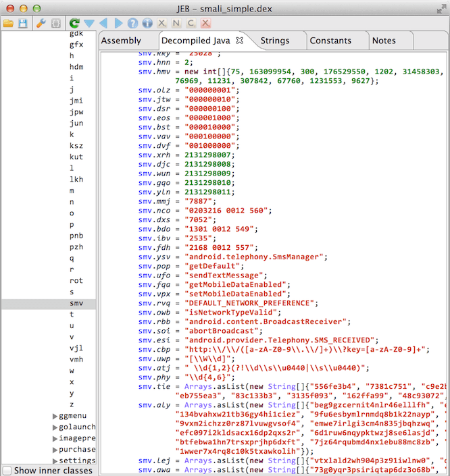
Task: Select class pzh in the tree
Action: coord(76,247)
